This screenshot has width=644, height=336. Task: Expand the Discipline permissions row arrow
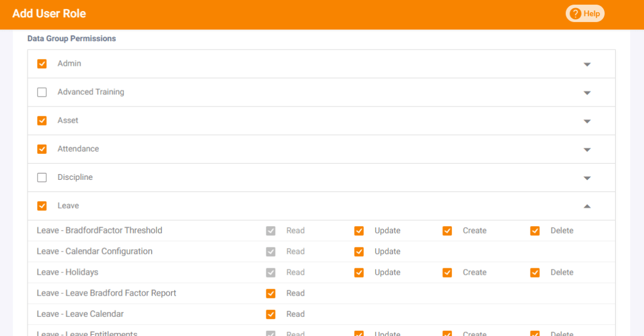coord(587,178)
